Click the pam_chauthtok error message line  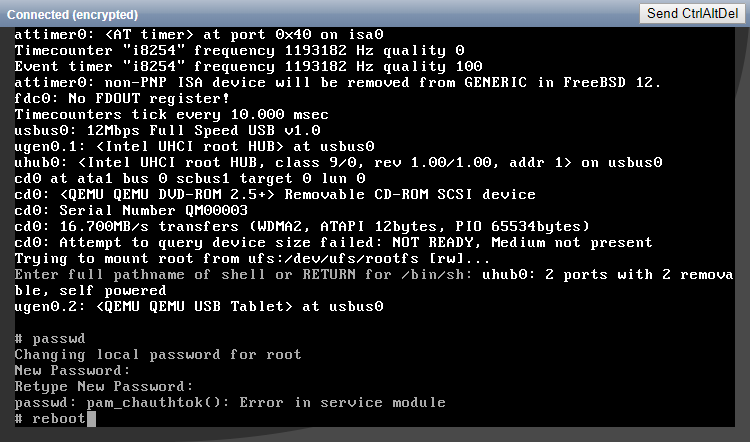tap(229, 403)
